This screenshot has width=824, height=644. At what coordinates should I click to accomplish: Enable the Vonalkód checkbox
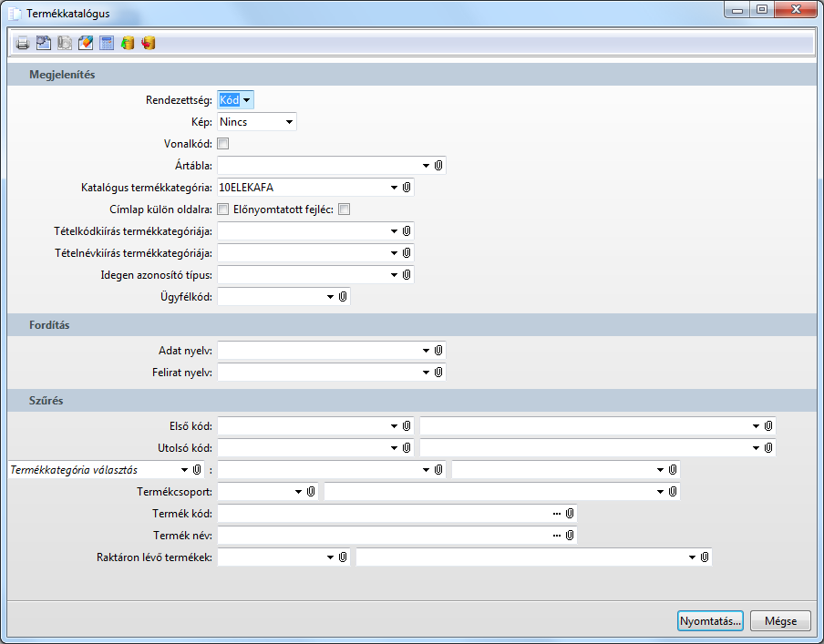[222, 143]
